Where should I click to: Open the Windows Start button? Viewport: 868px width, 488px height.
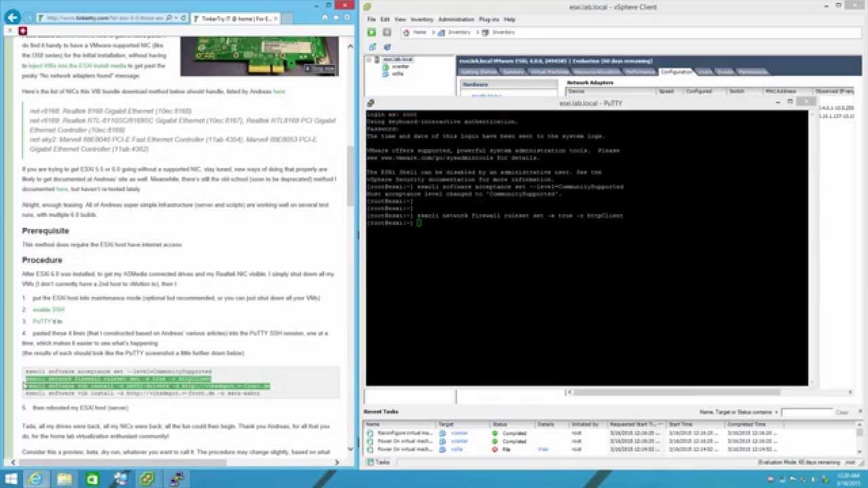(x=11, y=479)
